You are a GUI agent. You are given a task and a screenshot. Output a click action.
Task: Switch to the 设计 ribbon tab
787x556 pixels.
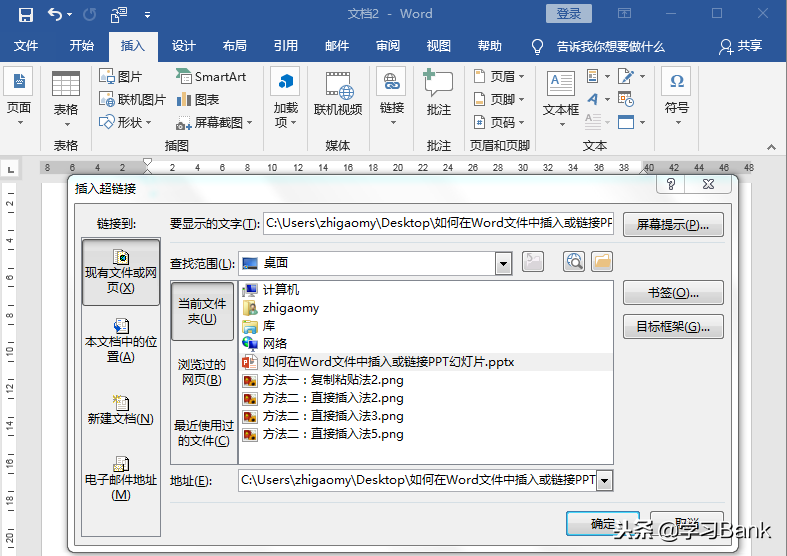[184, 46]
